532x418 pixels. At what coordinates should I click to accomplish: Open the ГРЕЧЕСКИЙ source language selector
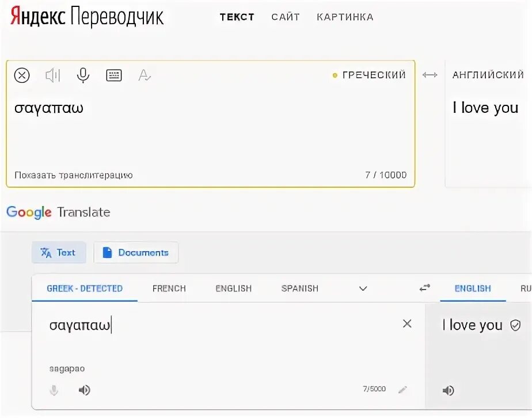click(370, 75)
